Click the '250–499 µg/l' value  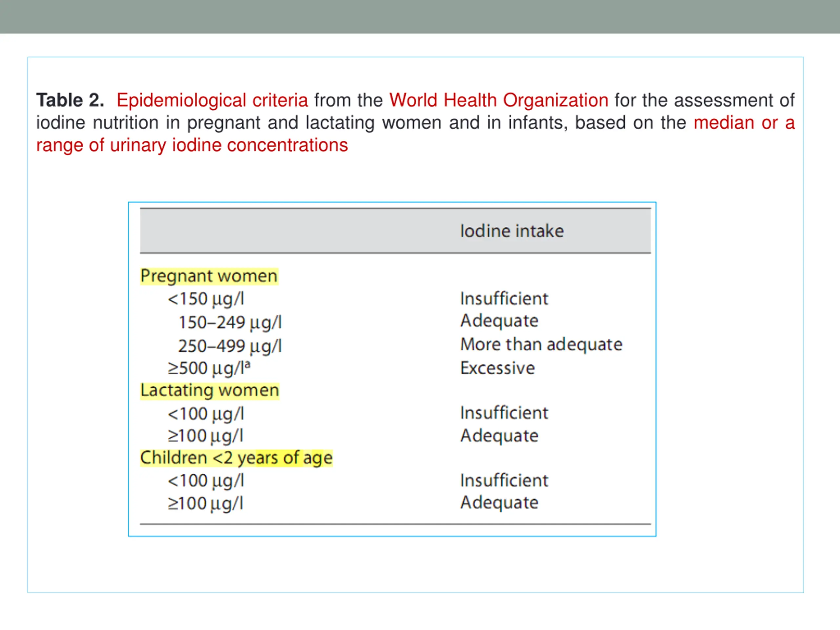(230, 346)
